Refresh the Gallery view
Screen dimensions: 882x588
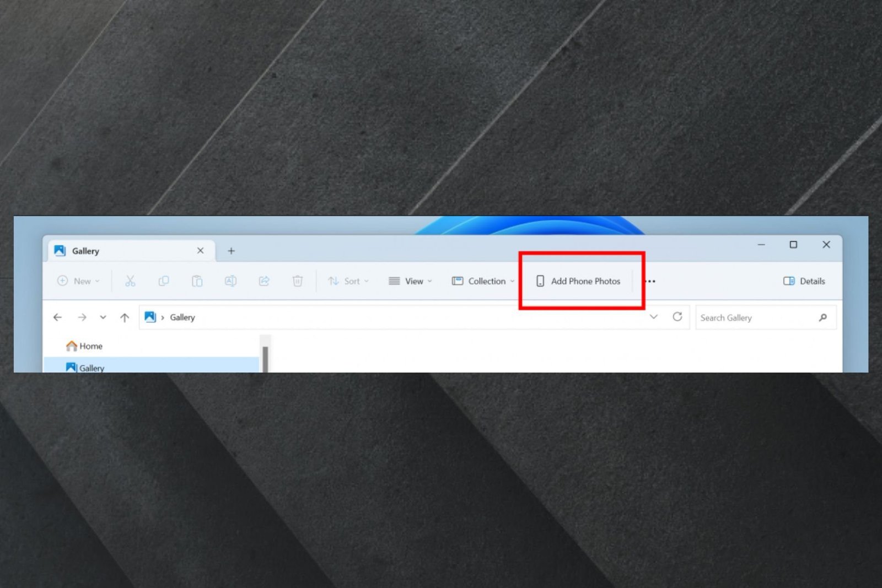pyautogui.click(x=677, y=317)
